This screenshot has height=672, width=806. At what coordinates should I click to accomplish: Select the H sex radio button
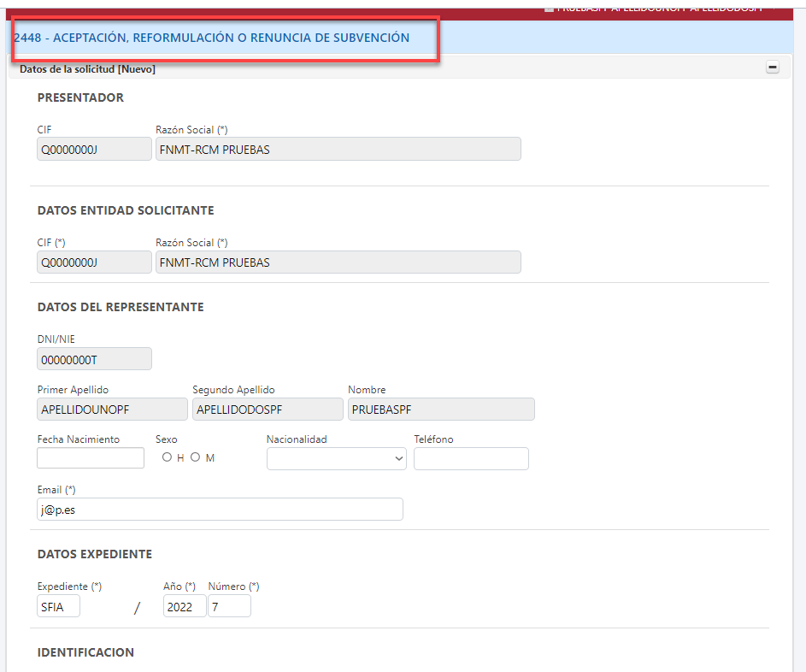[167, 457]
